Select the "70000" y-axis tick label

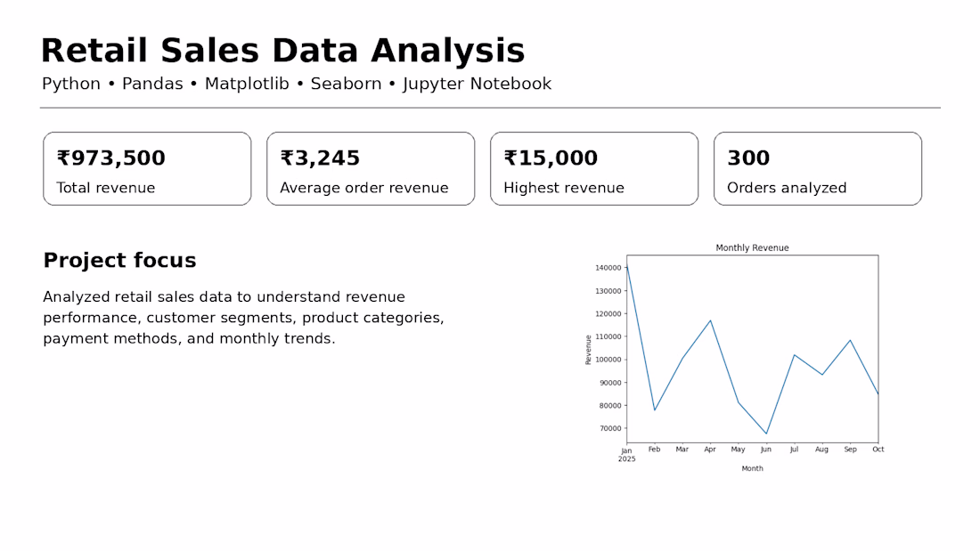point(610,428)
